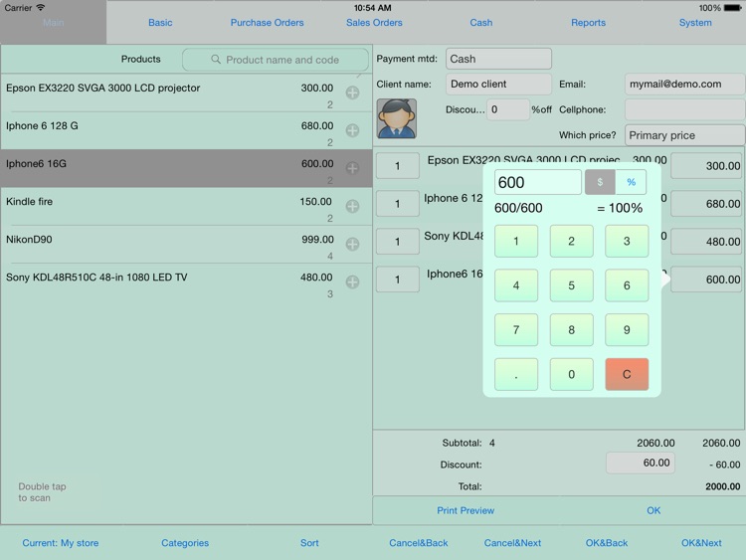Click the client avatar picture
The width and height of the screenshot is (746, 560).
(x=396, y=118)
